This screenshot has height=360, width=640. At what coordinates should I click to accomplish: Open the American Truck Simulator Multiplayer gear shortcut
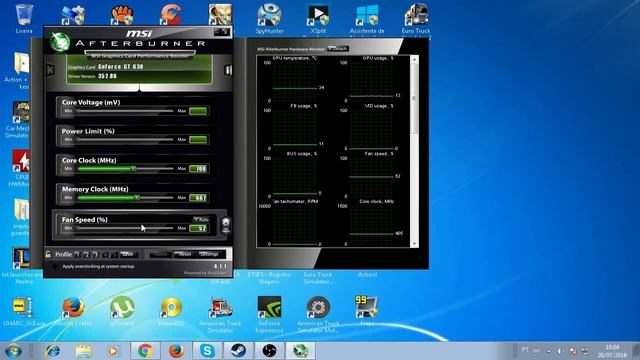click(318, 314)
